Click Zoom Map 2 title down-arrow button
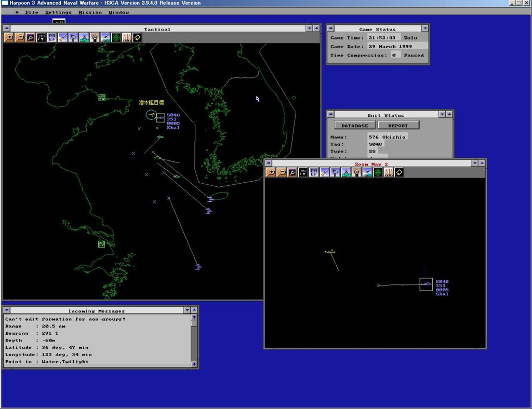The width and height of the screenshot is (532, 409). point(475,163)
